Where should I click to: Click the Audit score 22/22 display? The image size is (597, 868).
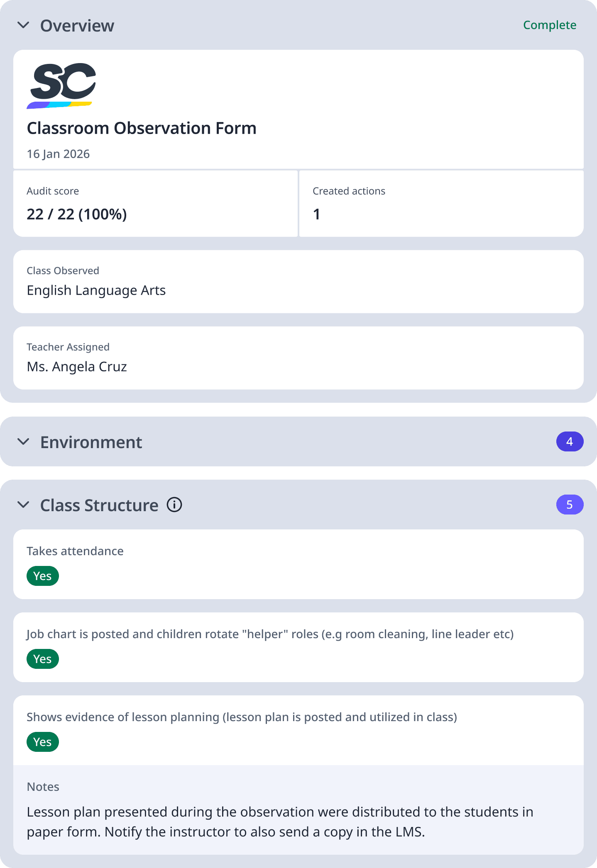77,214
